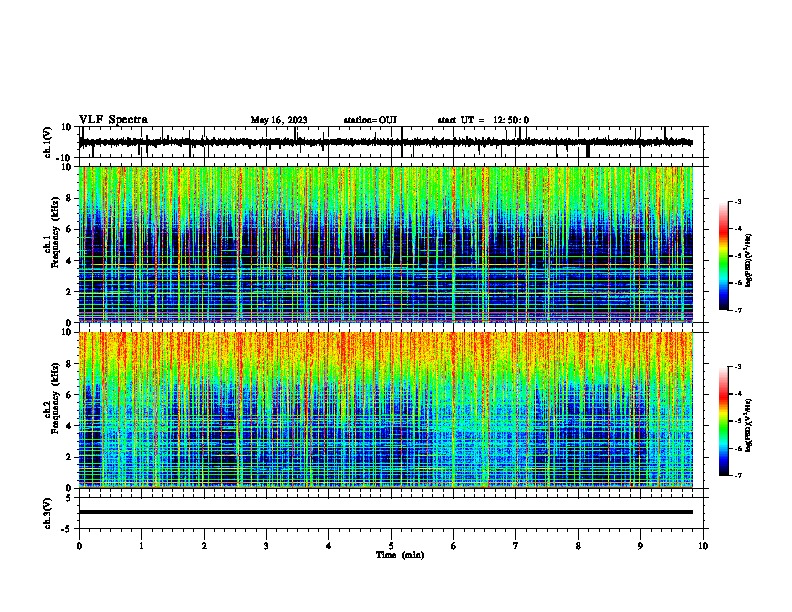Click the ch.2 "Frequency (kHz)" axis label
Screen dimensions: 792x612
click(x=55, y=398)
